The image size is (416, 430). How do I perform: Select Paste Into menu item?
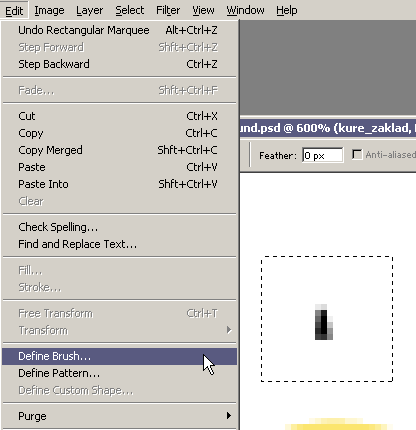pyautogui.click(x=119, y=184)
